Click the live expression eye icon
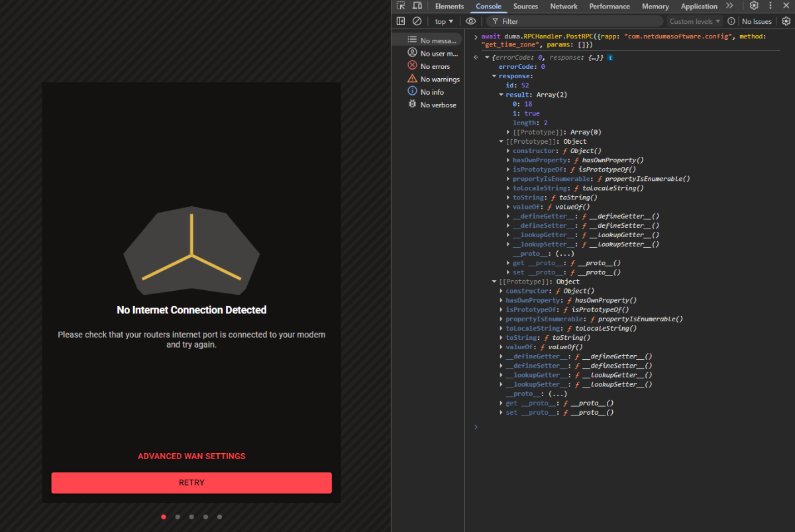Image resolution: width=795 pixels, height=532 pixels. tap(470, 21)
